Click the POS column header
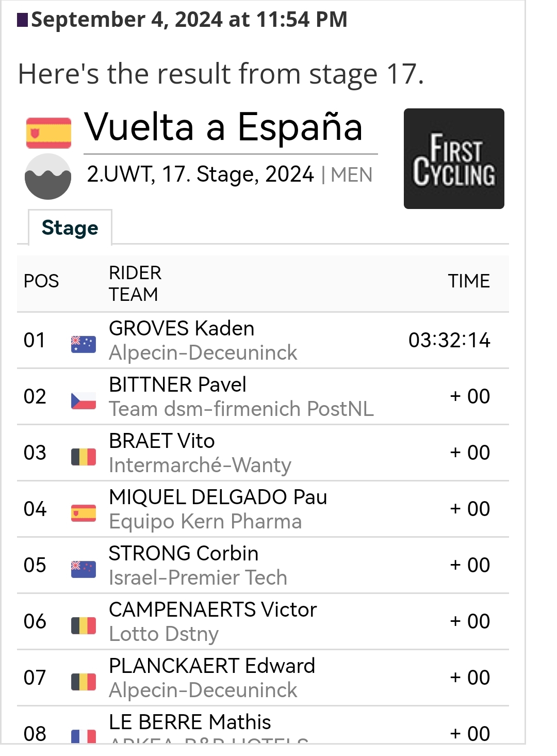557x756 pixels. point(41,281)
